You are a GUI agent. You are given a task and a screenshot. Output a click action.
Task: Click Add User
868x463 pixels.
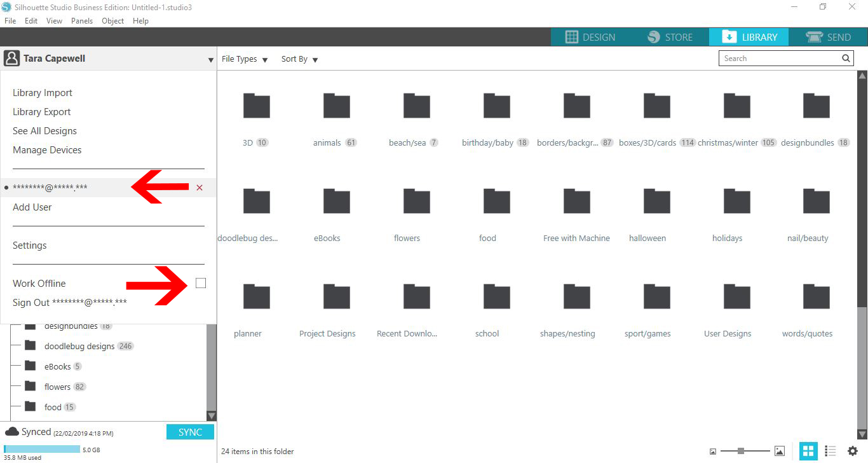click(32, 207)
